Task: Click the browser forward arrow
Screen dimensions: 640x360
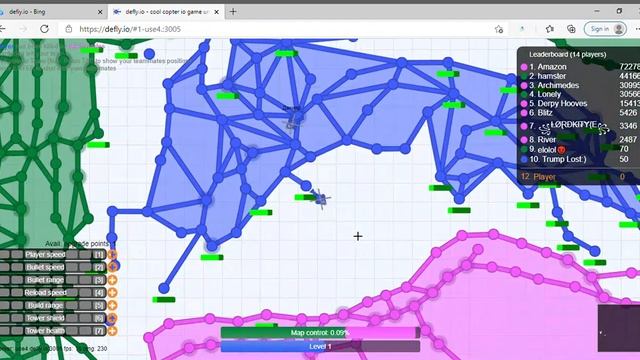Action: coord(23,29)
